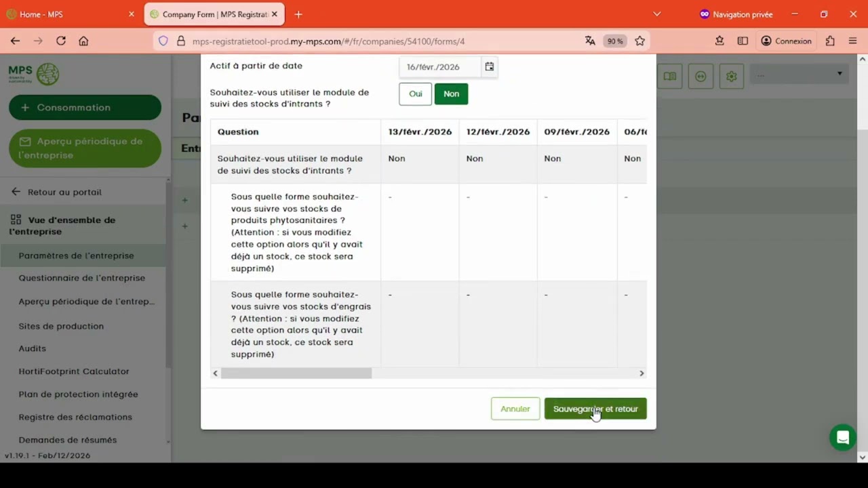Open Plan de protection intégrée

78,394
